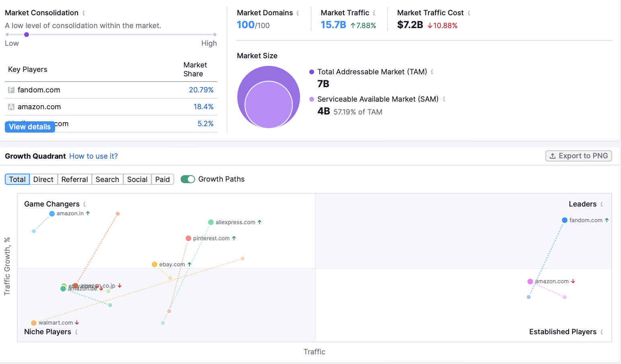
Task: Open the Serviceable Available Market info icon
Action: 444,99
